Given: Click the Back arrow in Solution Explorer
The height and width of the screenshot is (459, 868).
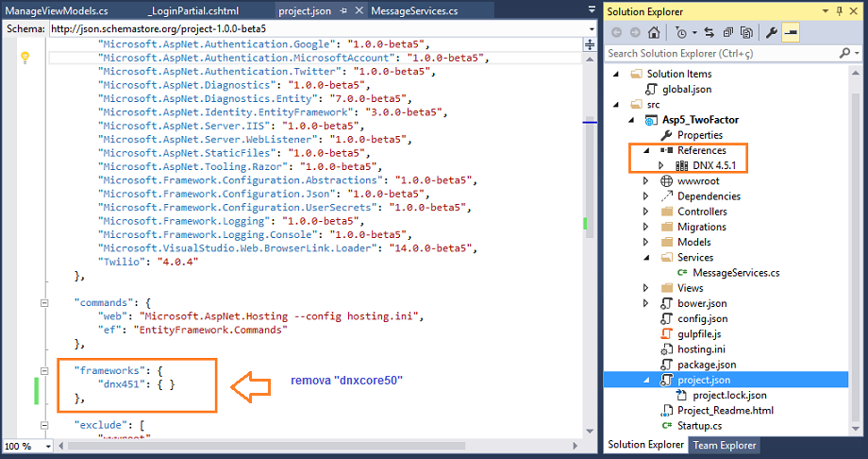Looking at the screenshot, I should (x=616, y=33).
